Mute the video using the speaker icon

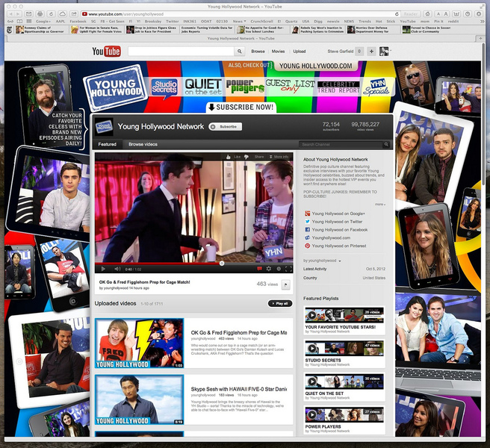[x=117, y=269]
